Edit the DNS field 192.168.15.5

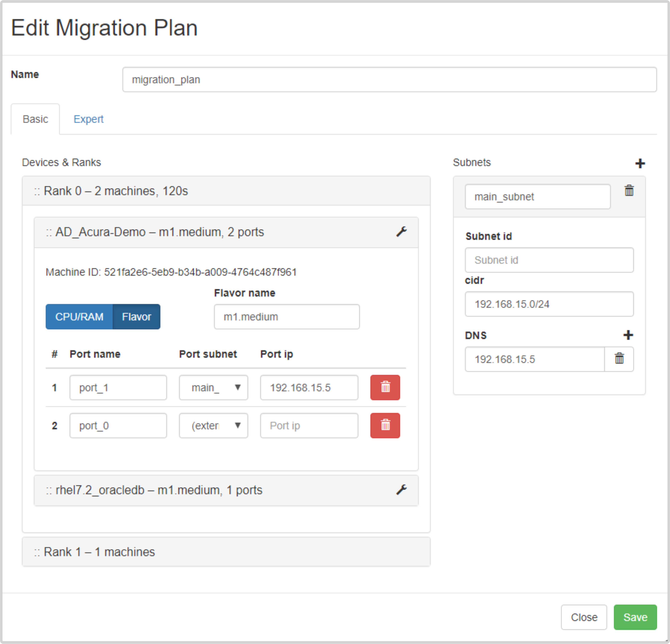coord(535,359)
